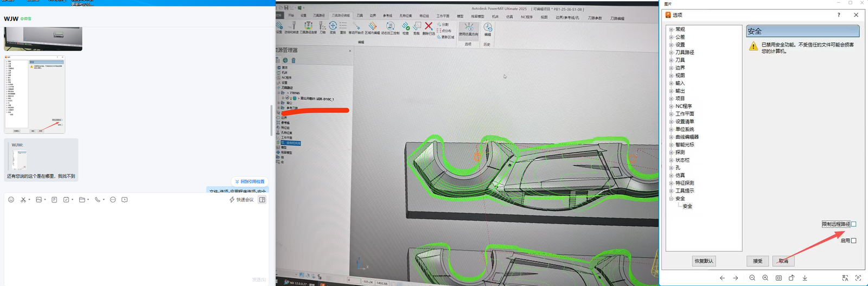Start a phone call from chat toolbar
868x286 pixels.
(98, 200)
